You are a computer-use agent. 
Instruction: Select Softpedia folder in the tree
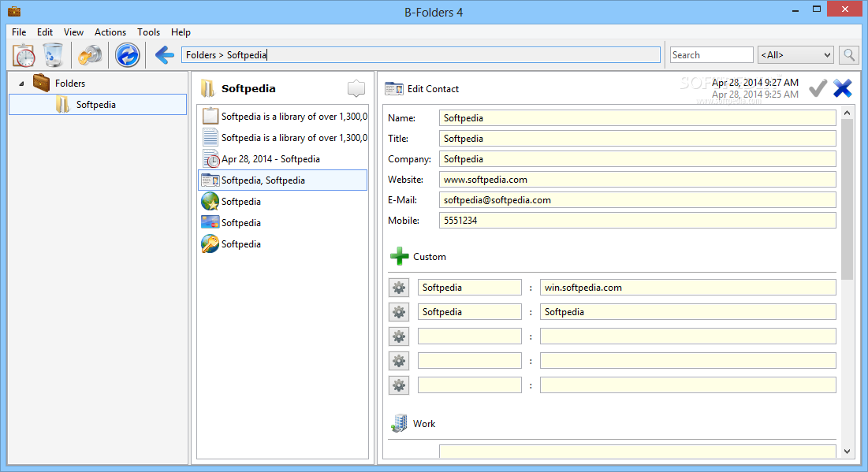click(98, 105)
